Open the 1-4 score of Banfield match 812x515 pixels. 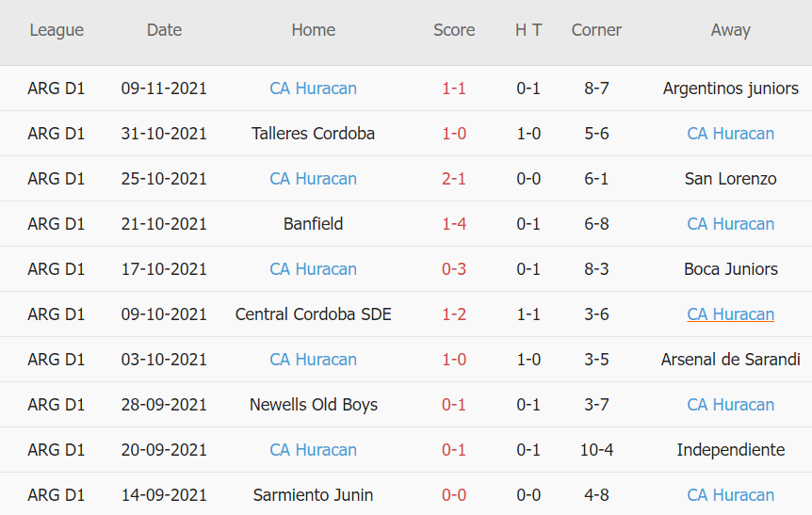tap(454, 224)
